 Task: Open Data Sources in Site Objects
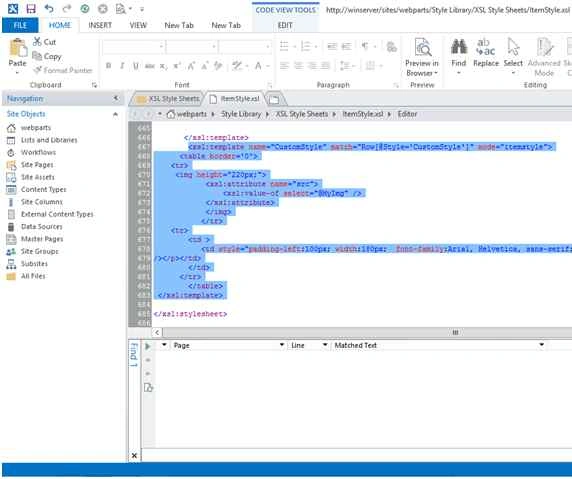[41, 227]
